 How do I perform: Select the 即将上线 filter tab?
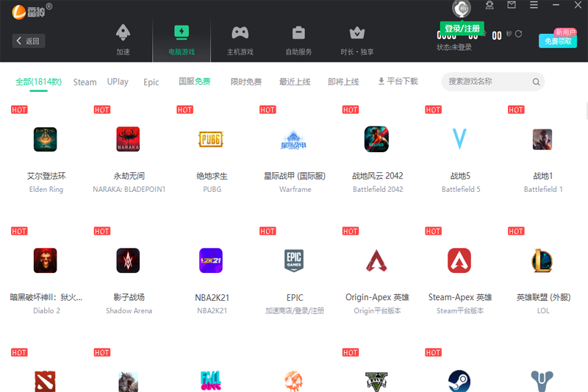click(x=343, y=82)
